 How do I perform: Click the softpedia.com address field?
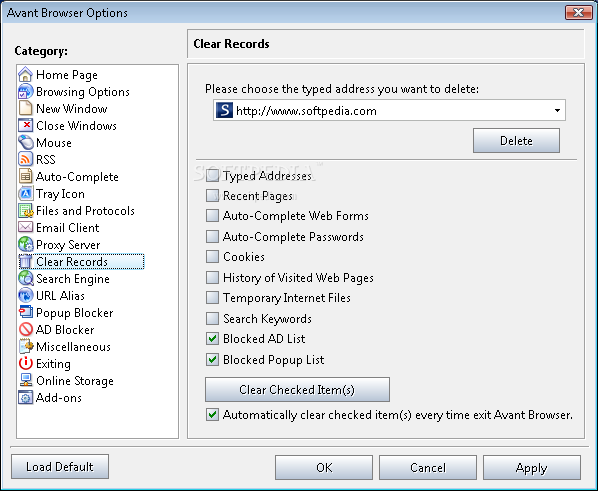coord(389,111)
